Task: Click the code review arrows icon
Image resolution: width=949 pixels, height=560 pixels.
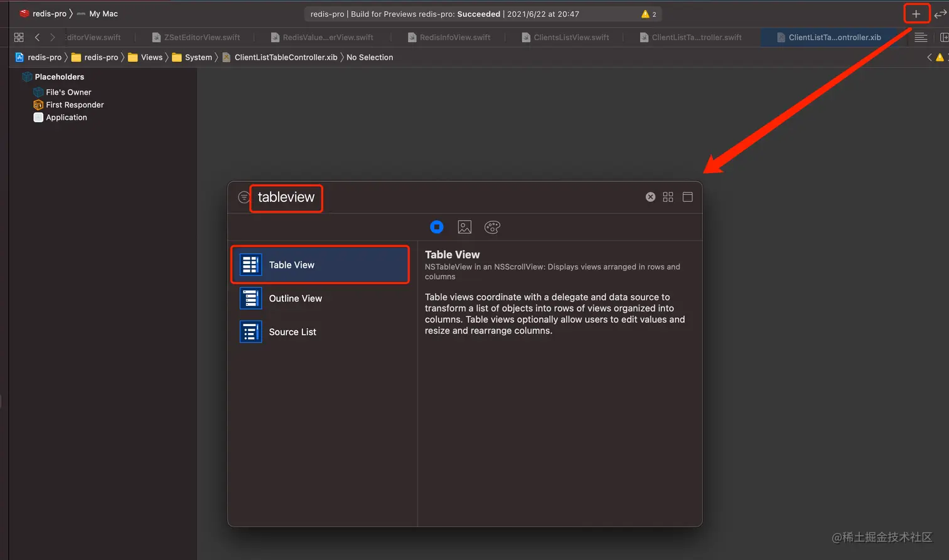Action: coord(940,14)
